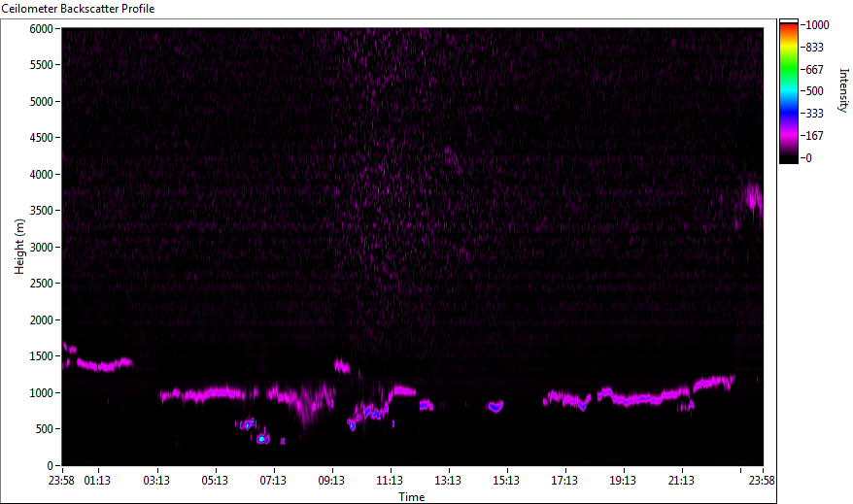This screenshot has height=504, width=853.
Task: Click the 6000 height axis value
Action: point(42,29)
